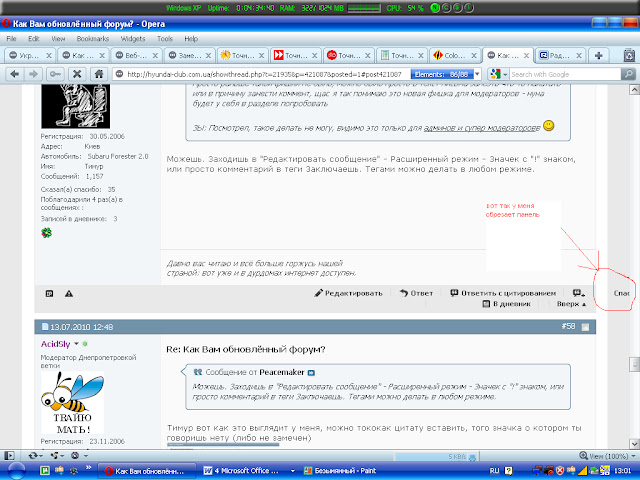Click Ответить с цитированием button
This screenshot has width=640, height=480.
pos(503,293)
